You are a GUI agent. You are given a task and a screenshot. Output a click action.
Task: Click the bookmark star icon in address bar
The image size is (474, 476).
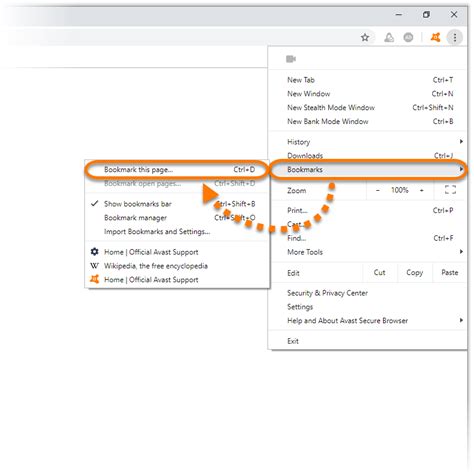(x=365, y=37)
